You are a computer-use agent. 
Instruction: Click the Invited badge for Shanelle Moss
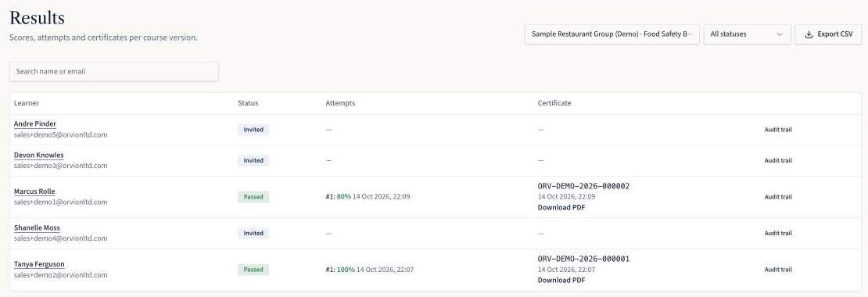point(253,234)
